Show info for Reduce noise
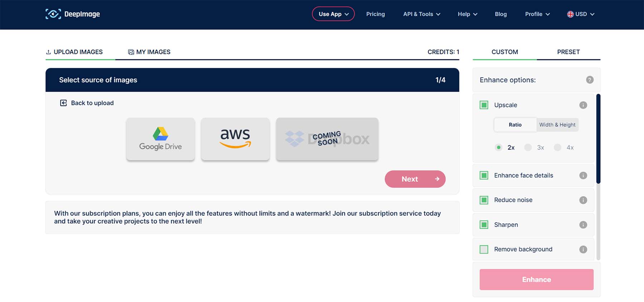The image size is (644, 302). 583,200
